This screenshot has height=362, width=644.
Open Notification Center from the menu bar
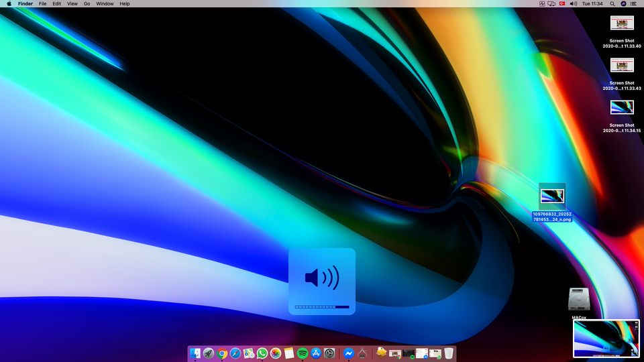634,4
